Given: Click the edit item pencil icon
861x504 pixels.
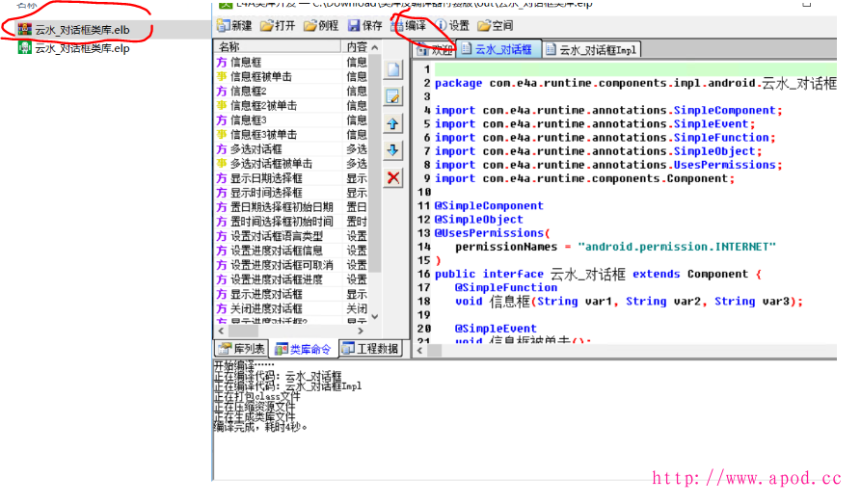Looking at the screenshot, I should [x=393, y=96].
